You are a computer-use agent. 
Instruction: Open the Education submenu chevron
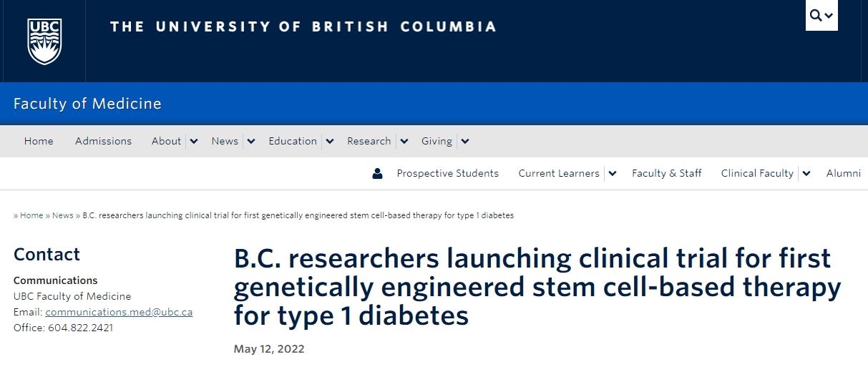(329, 142)
